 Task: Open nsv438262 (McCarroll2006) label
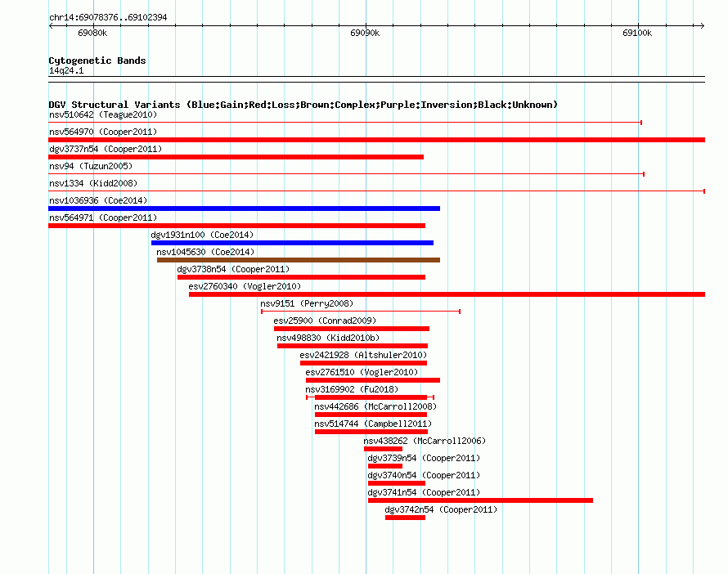pyautogui.click(x=425, y=441)
